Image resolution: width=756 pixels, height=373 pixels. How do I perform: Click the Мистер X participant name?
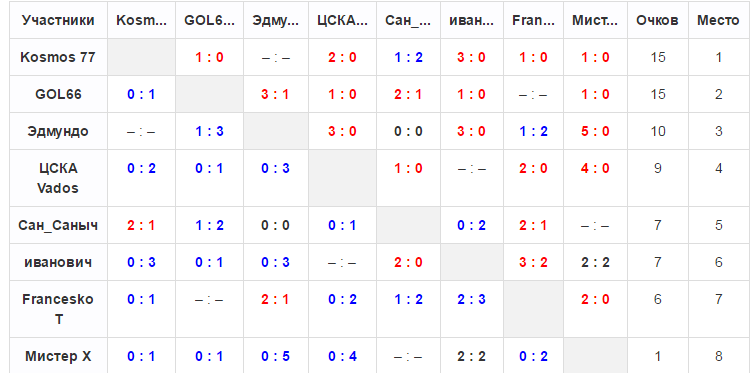pyautogui.click(x=58, y=357)
